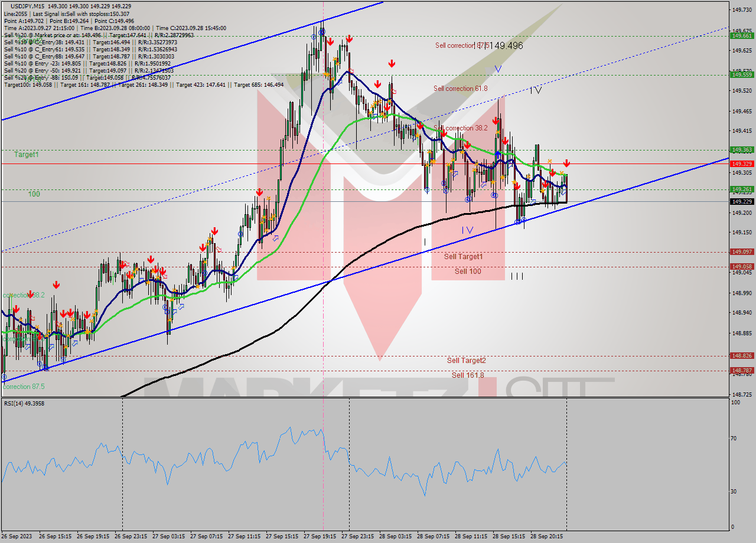Select the 'Sell correction 38.2' label
This screenshot has width=756, height=543.
tap(461, 128)
